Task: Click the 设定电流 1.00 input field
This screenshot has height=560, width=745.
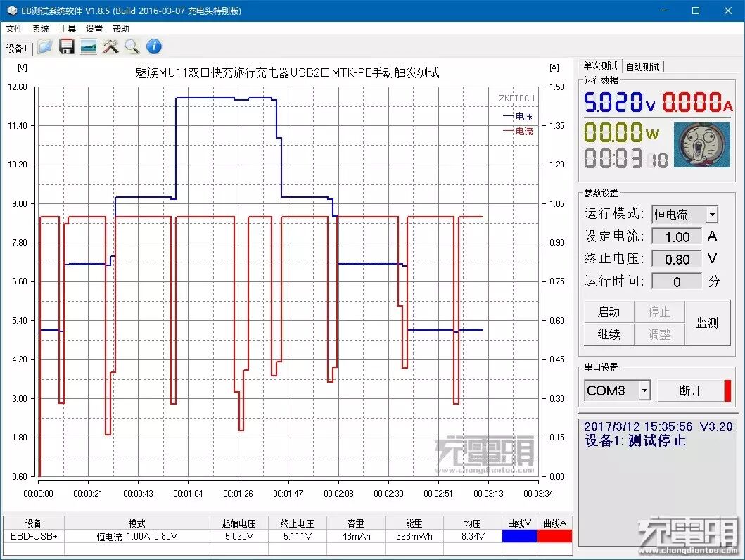Action: tap(677, 236)
